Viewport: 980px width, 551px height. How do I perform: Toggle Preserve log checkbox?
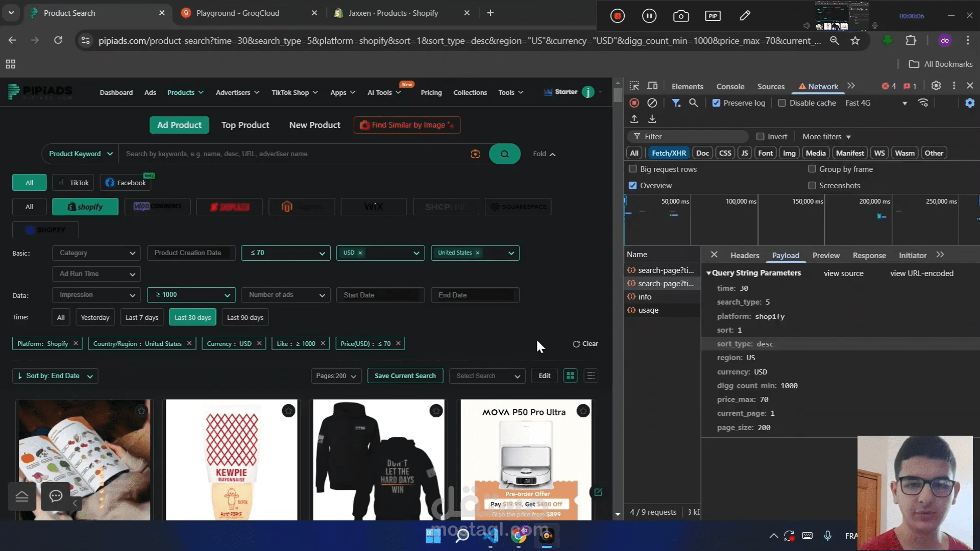click(x=717, y=103)
